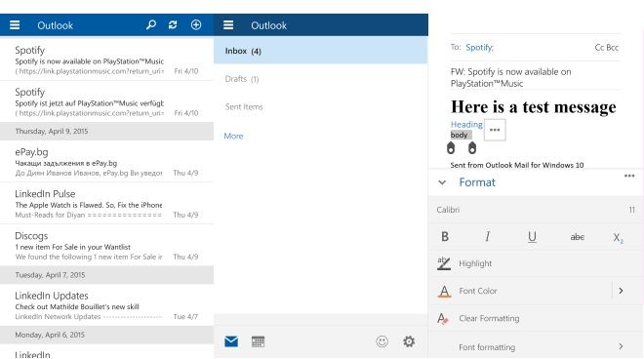The image size is (644, 359).
Task: Select the Drafts (1) folder
Action: (x=242, y=79)
